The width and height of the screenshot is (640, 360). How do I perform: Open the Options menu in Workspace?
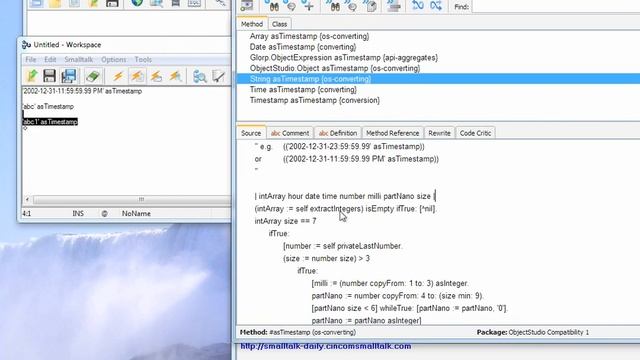(113, 60)
